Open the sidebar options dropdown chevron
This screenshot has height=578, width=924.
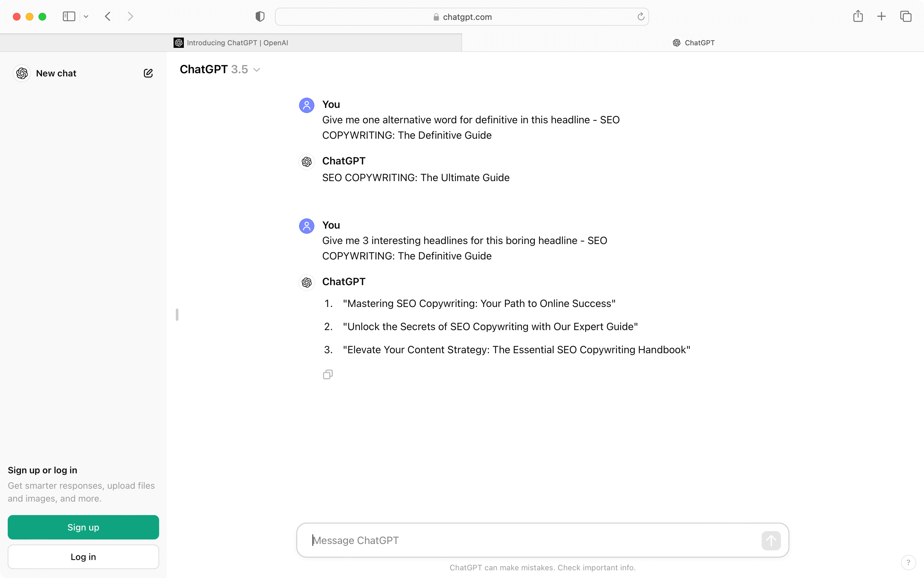coord(86,16)
